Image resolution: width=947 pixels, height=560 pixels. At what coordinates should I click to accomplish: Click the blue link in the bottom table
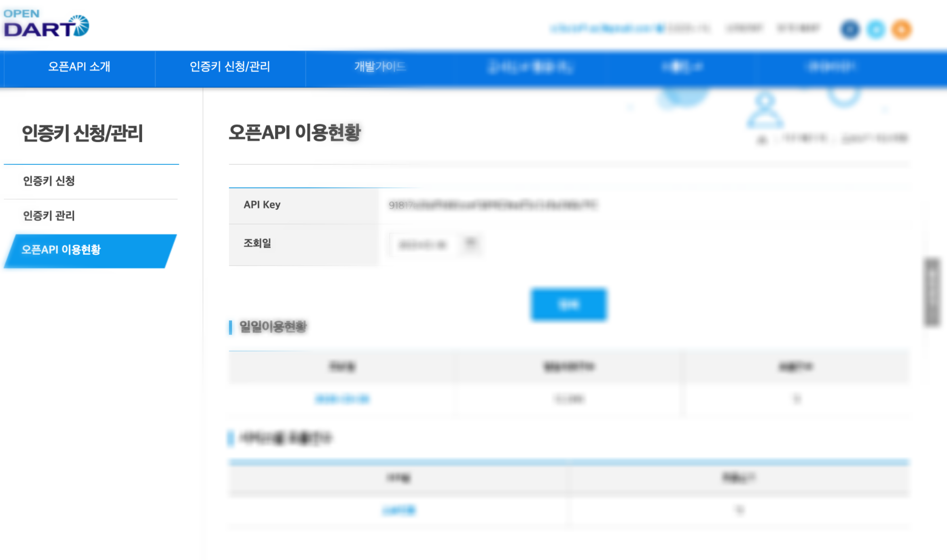click(x=399, y=510)
